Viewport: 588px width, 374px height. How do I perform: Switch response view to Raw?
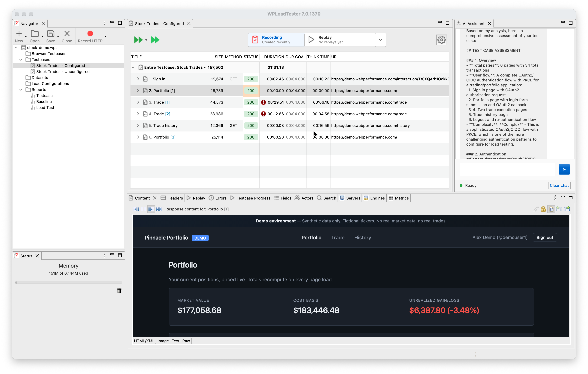[186, 341]
